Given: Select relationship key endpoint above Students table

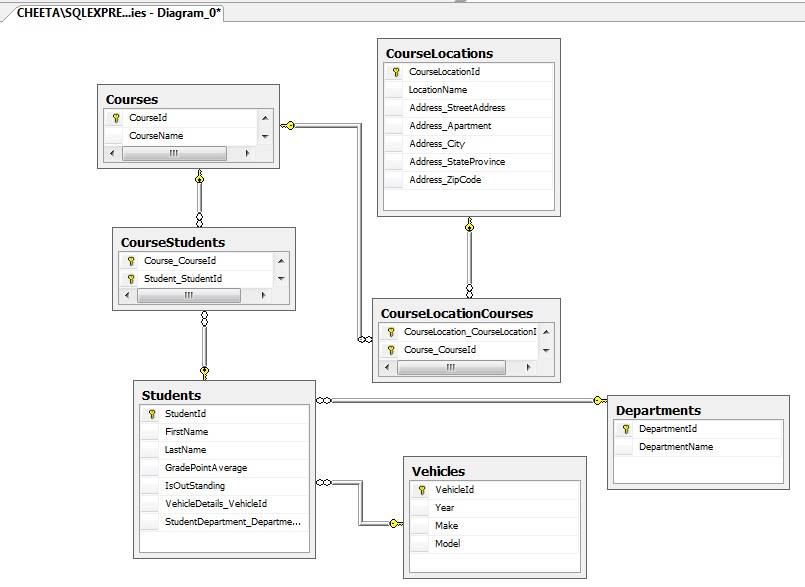Looking at the screenshot, I should coord(204,373).
